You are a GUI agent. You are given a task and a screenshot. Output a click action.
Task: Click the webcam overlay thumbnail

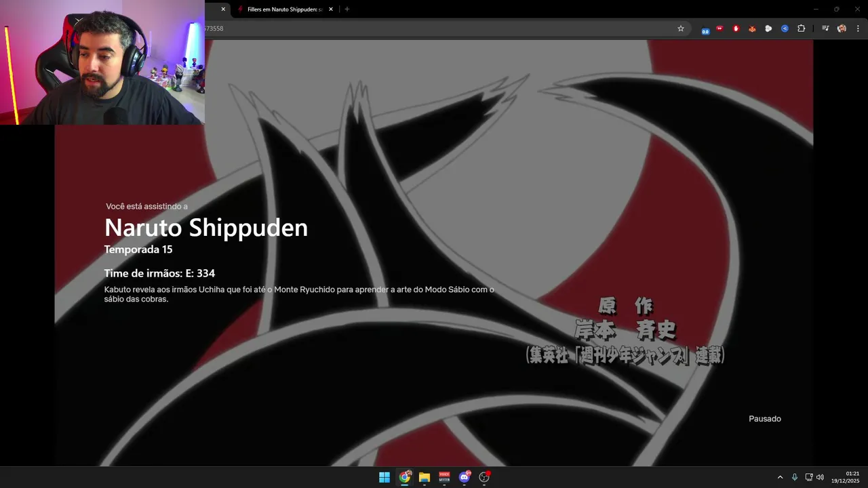click(102, 62)
